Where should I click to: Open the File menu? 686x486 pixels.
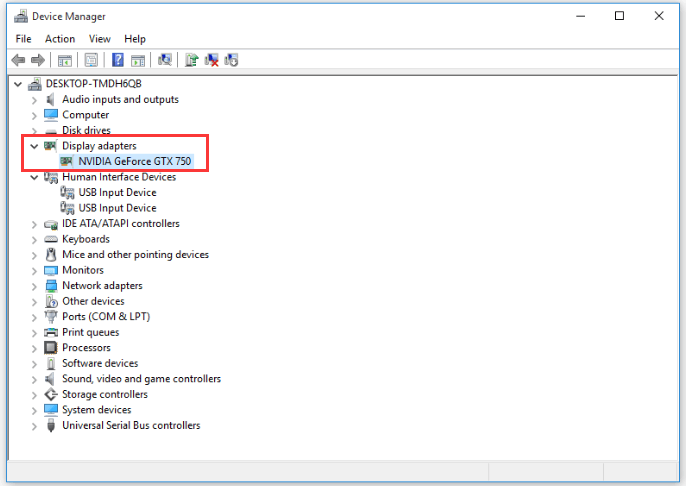(24, 39)
